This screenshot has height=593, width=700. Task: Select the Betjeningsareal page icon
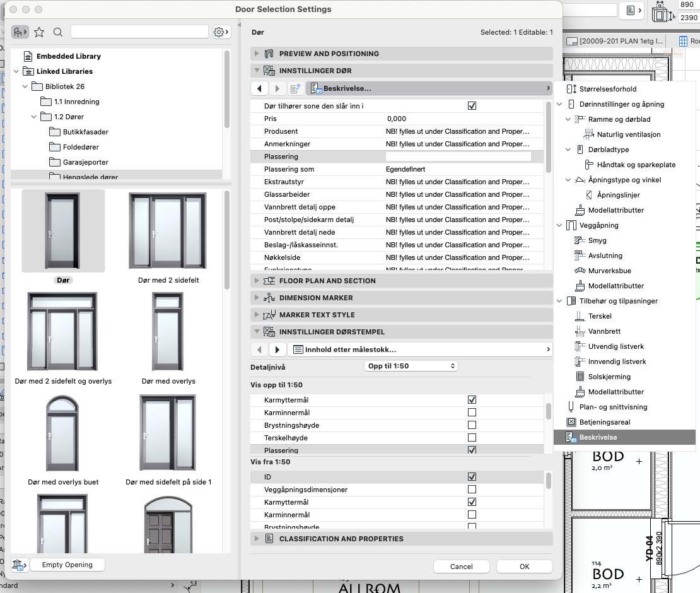pos(571,422)
